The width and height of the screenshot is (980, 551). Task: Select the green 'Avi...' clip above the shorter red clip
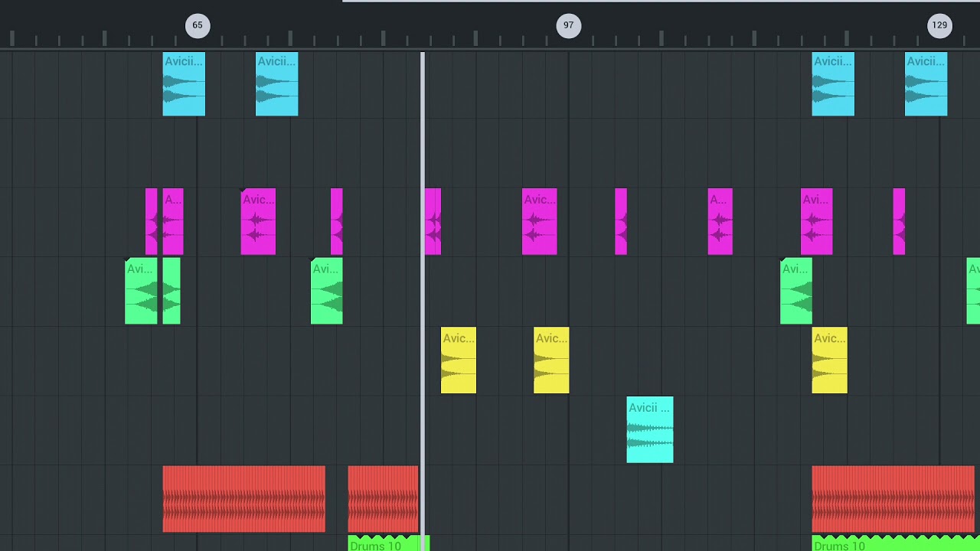click(x=326, y=291)
